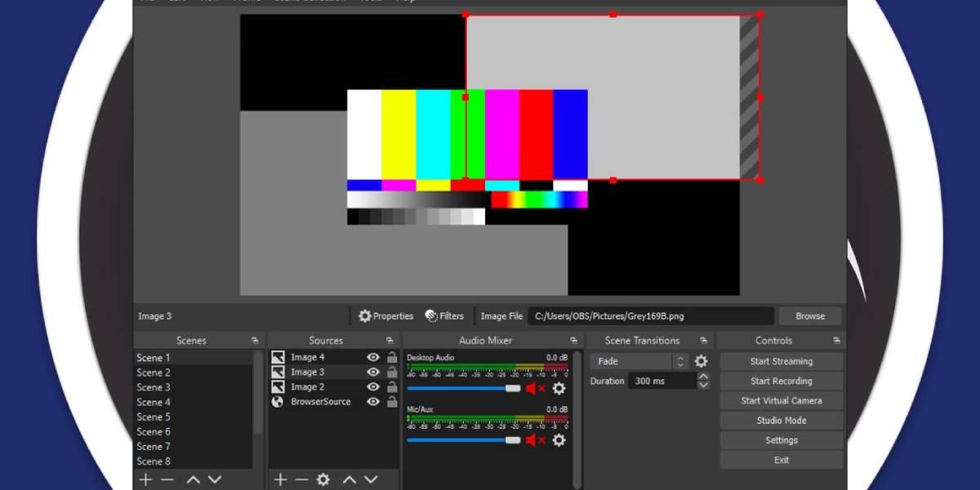Click Start Streaming button
Image resolution: width=980 pixels, height=490 pixels.
(x=782, y=361)
